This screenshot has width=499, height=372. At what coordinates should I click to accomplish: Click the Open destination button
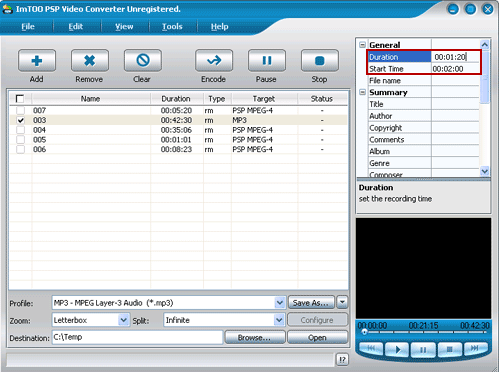(x=317, y=338)
